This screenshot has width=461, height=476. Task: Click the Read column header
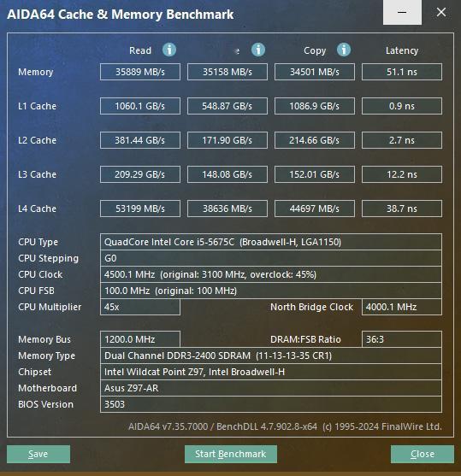click(x=140, y=50)
